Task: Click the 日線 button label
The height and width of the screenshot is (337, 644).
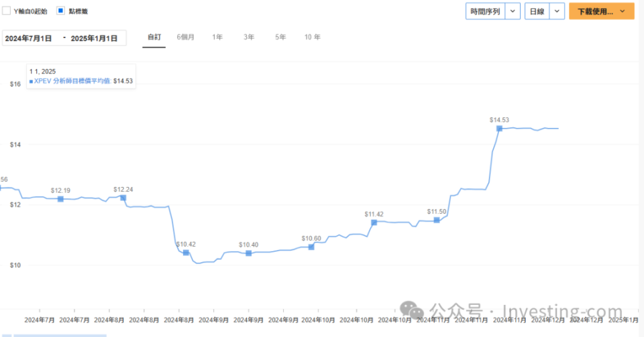Action: (x=537, y=11)
